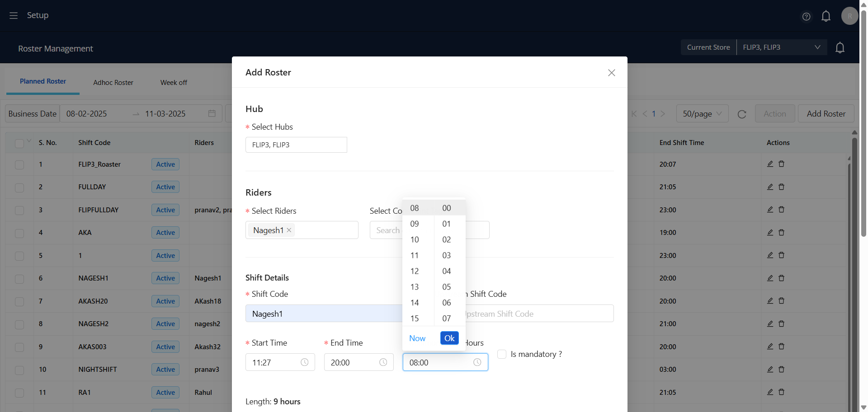Click the clock icon in Start Time field
868x412 pixels.
[305, 362]
